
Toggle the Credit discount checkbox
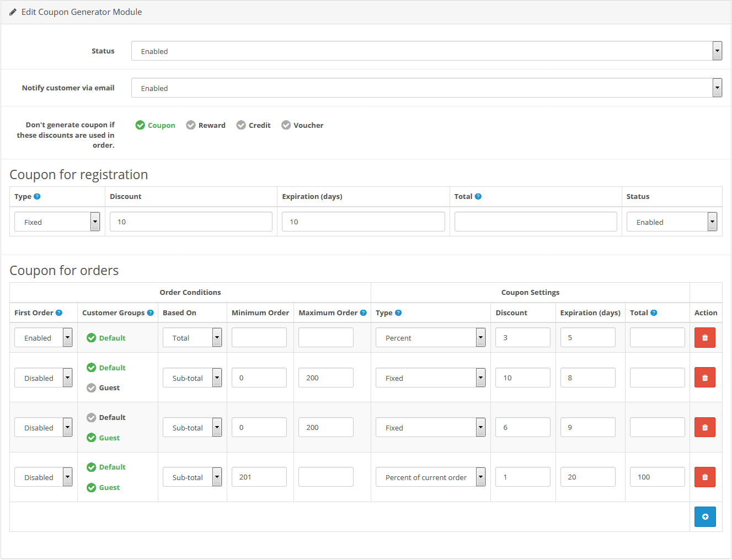(241, 125)
